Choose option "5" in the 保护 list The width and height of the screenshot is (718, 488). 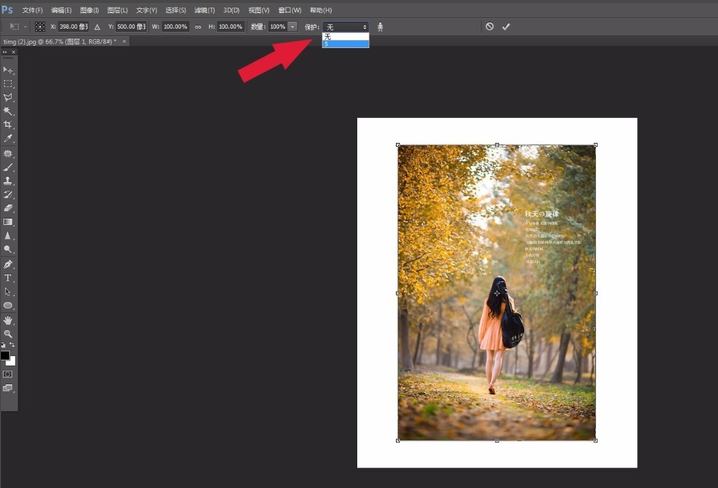coord(345,44)
